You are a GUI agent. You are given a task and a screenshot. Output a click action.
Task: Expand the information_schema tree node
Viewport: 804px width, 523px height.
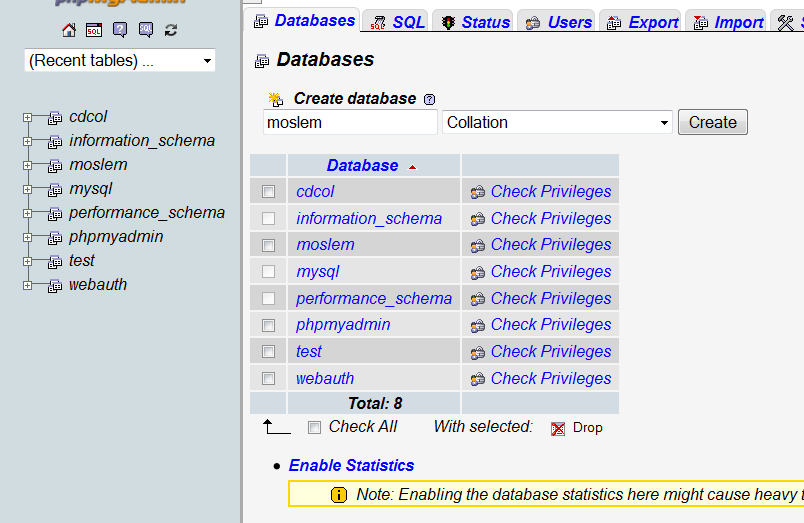pyautogui.click(x=28, y=142)
